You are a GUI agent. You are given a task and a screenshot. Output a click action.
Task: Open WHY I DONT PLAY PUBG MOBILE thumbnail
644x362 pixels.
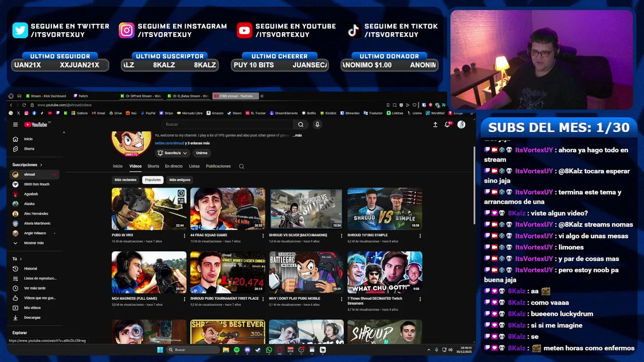pos(306,273)
